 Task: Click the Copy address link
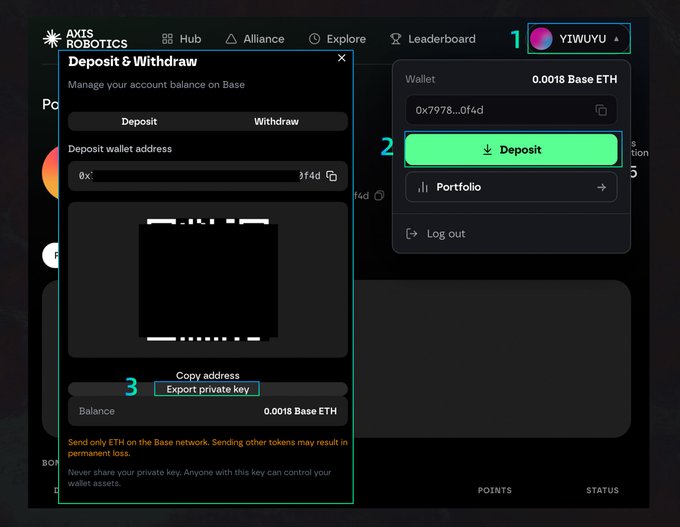208,376
